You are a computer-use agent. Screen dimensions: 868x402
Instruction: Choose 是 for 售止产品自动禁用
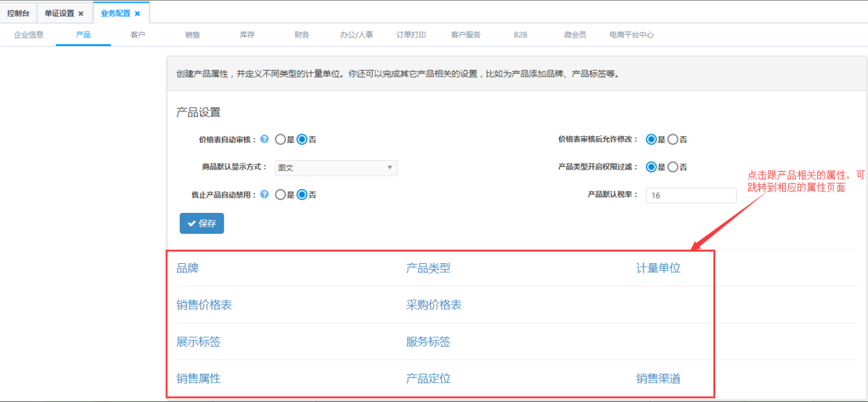coord(280,195)
